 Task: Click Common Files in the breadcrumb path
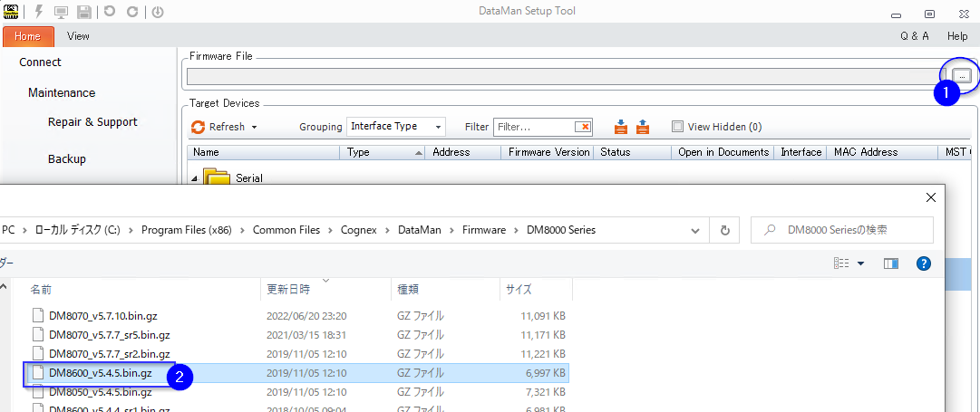click(x=286, y=230)
